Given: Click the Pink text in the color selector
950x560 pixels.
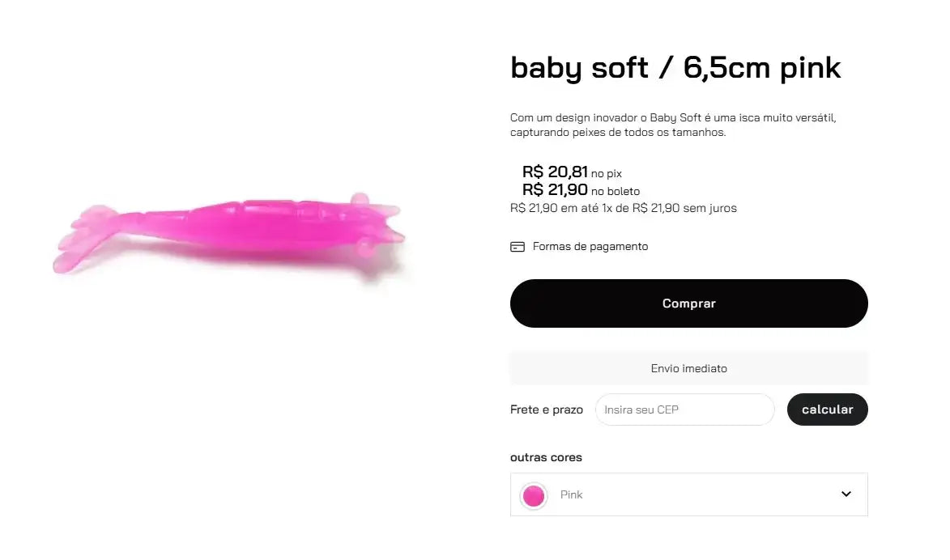Looking at the screenshot, I should click(x=571, y=495).
